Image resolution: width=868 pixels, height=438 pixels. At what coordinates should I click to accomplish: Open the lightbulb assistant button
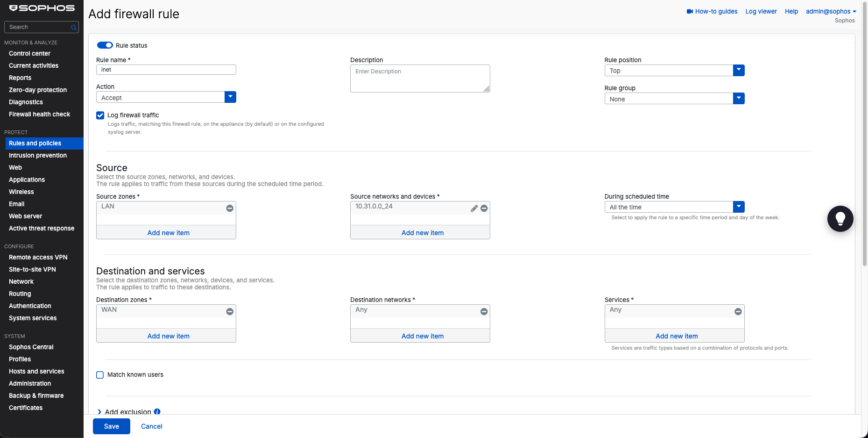tap(840, 219)
